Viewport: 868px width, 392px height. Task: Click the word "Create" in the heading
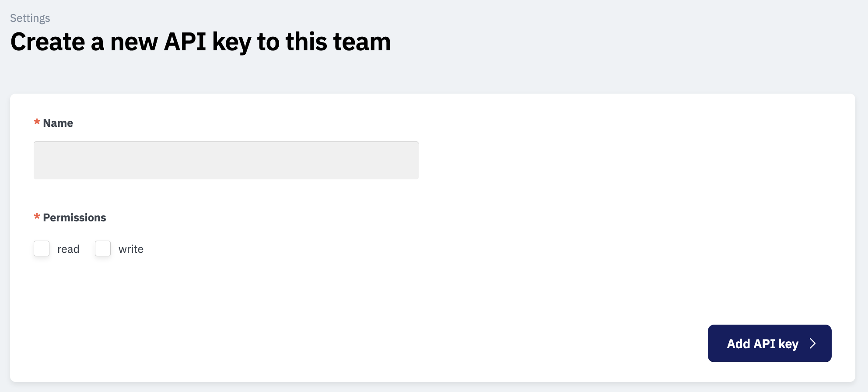click(48, 42)
